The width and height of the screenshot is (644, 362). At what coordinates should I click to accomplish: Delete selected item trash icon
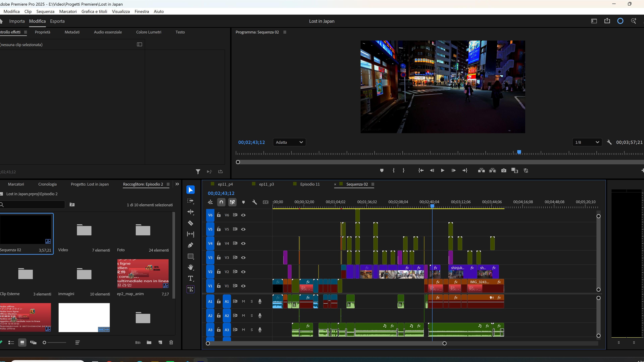tap(171, 343)
